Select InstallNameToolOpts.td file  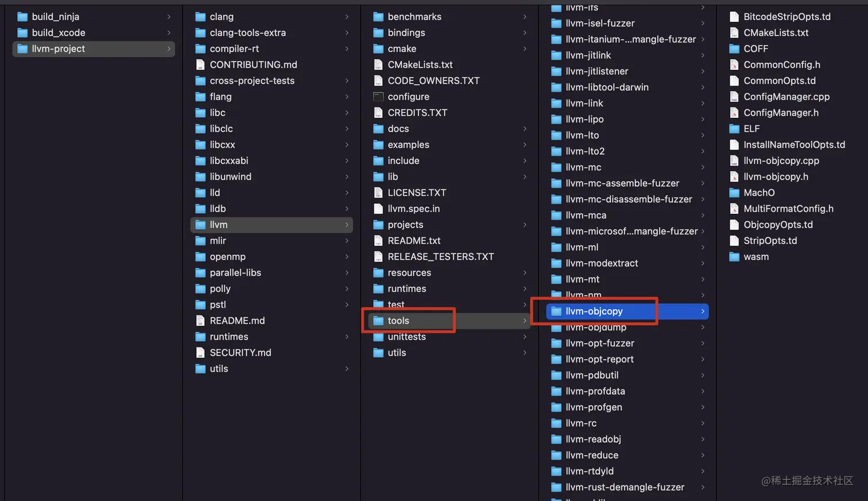(x=795, y=145)
